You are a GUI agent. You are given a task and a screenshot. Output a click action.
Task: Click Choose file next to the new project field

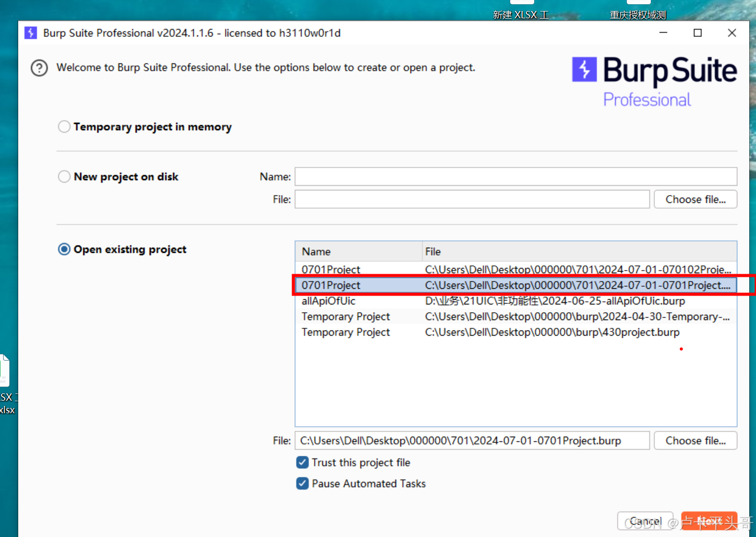pyautogui.click(x=695, y=199)
